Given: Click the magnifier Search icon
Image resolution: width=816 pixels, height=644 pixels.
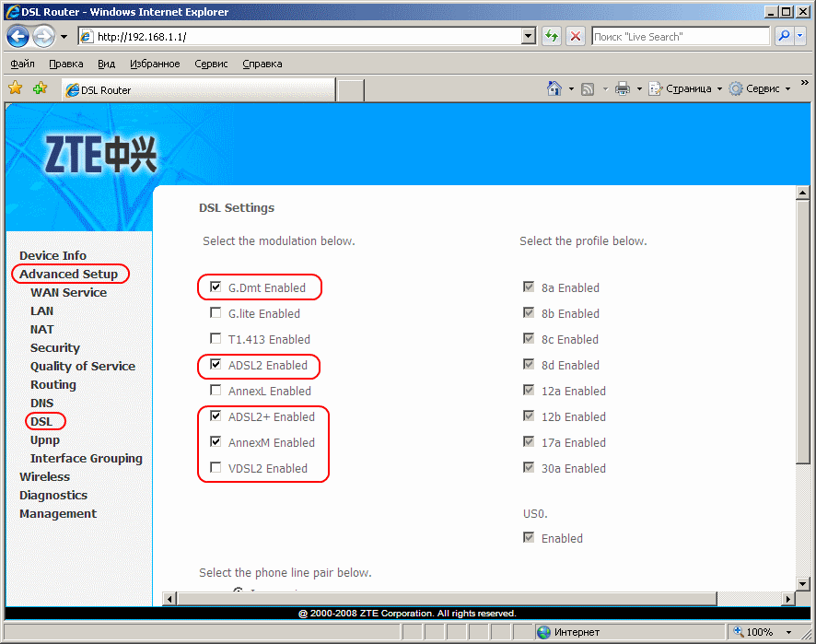Looking at the screenshot, I should point(785,36).
